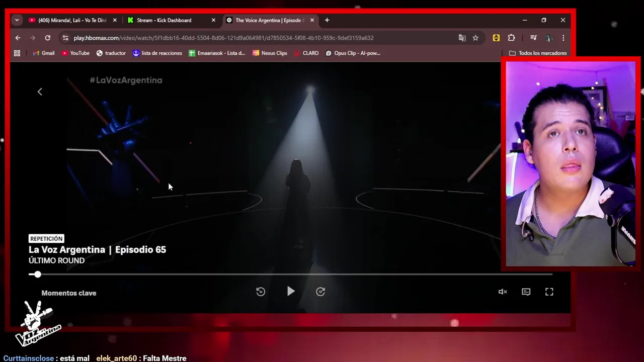The width and height of the screenshot is (644, 362).
Task: Open the media controls icon
Action: 533,38
